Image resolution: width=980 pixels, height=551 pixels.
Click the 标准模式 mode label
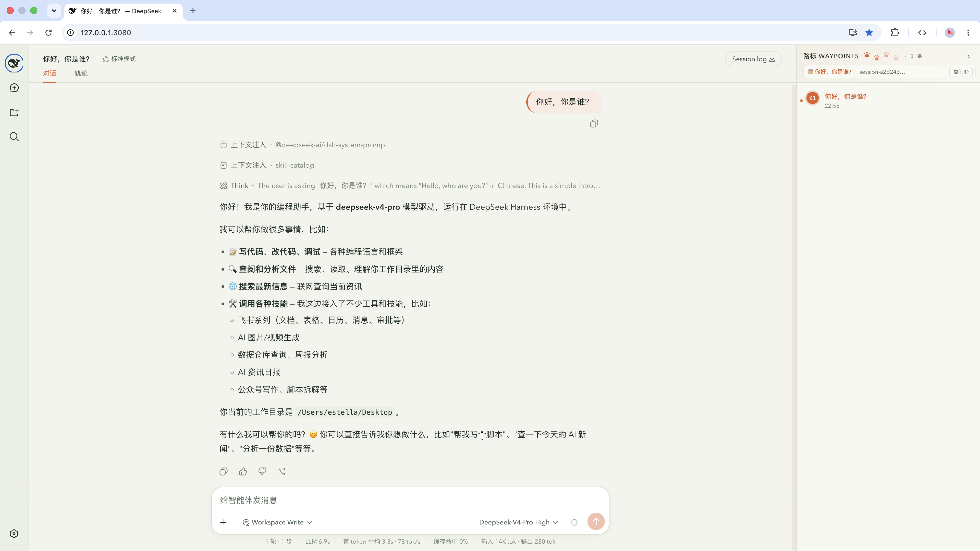(119, 59)
